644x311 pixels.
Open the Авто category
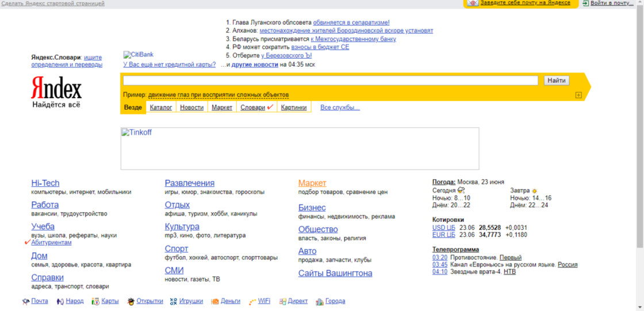(x=308, y=251)
